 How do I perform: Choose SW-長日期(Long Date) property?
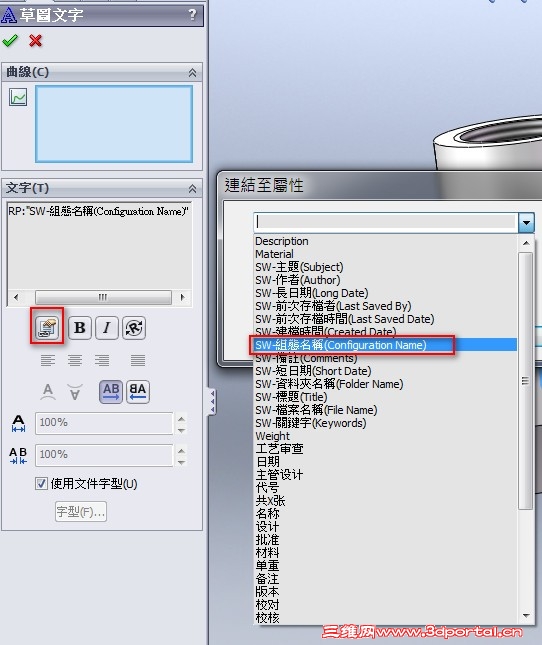312,293
